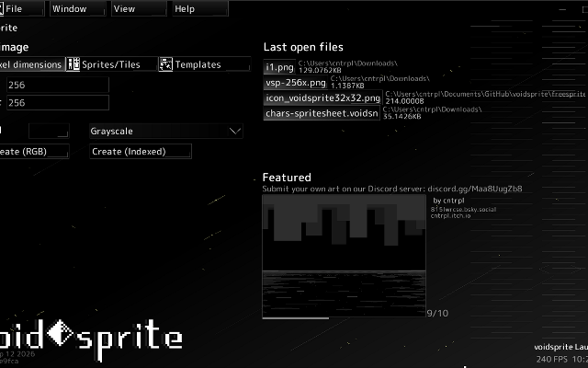Click the voidsprite logo diamond icon
This screenshot has height=368, width=588.
61,332
